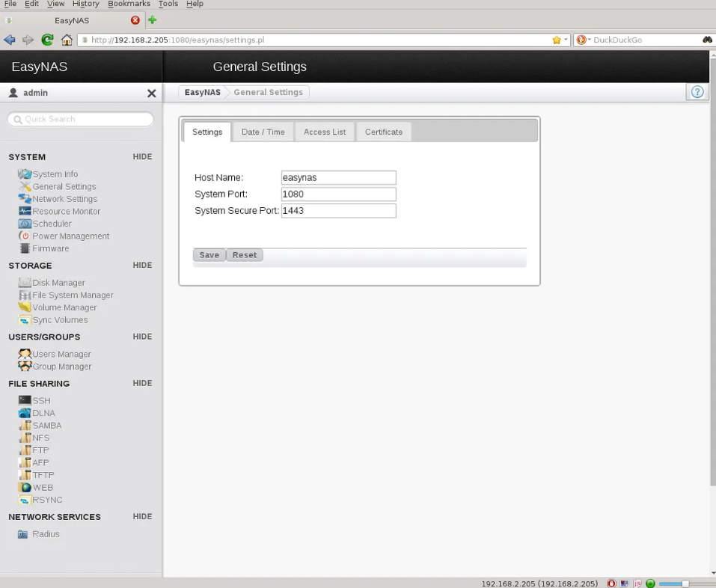The image size is (716, 588).
Task: Open the browser History menu
Action: 86,4
